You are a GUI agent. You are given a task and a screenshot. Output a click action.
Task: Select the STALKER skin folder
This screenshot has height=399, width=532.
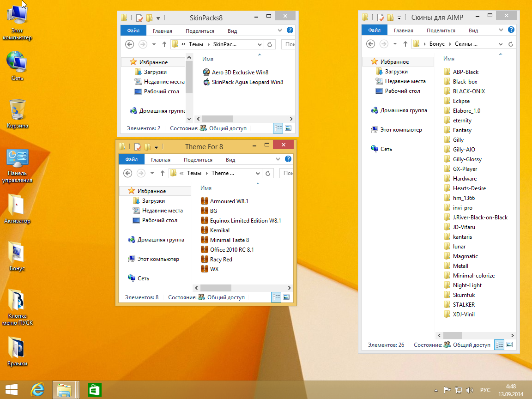click(x=459, y=305)
